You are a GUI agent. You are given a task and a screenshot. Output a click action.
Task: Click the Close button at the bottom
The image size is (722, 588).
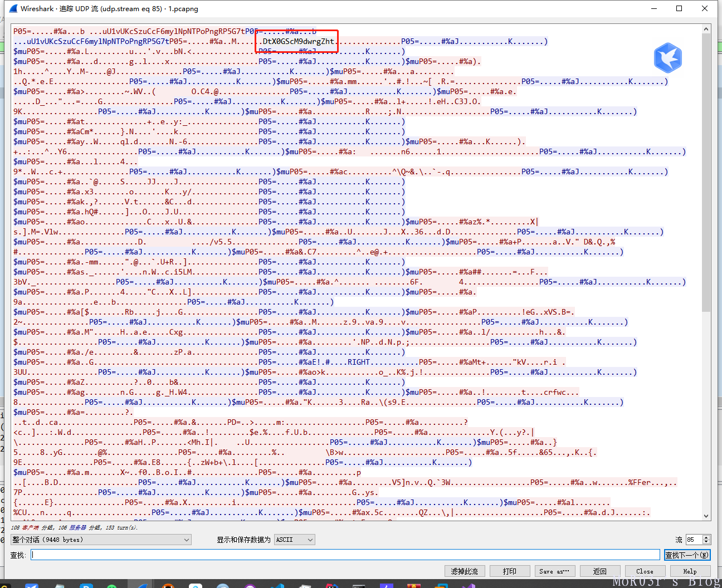click(x=645, y=571)
